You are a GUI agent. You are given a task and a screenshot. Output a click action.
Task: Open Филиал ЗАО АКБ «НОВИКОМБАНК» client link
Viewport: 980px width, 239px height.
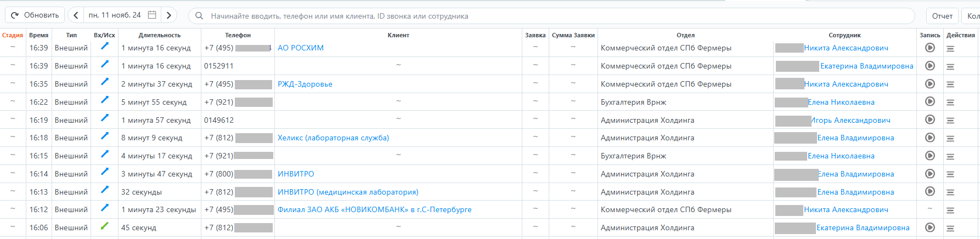click(x=374, y=210)
